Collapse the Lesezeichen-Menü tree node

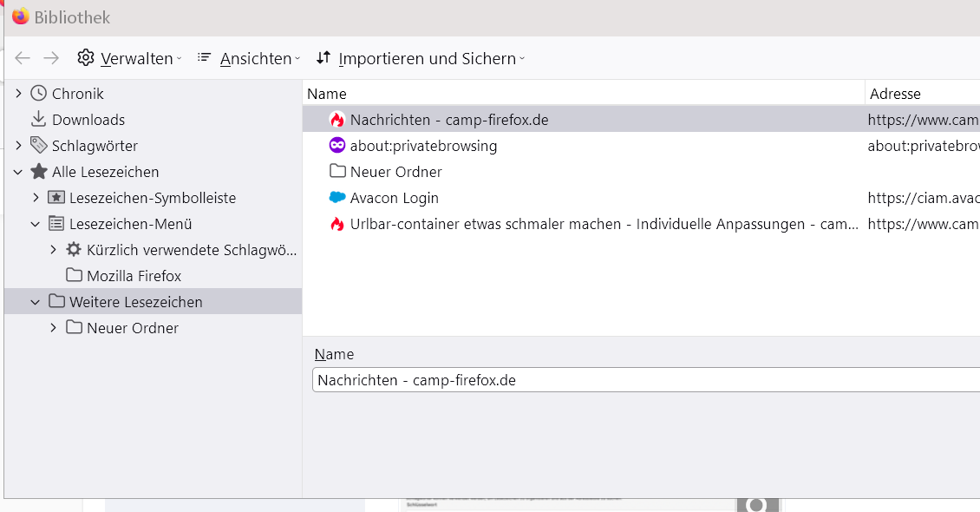point(36,224)
